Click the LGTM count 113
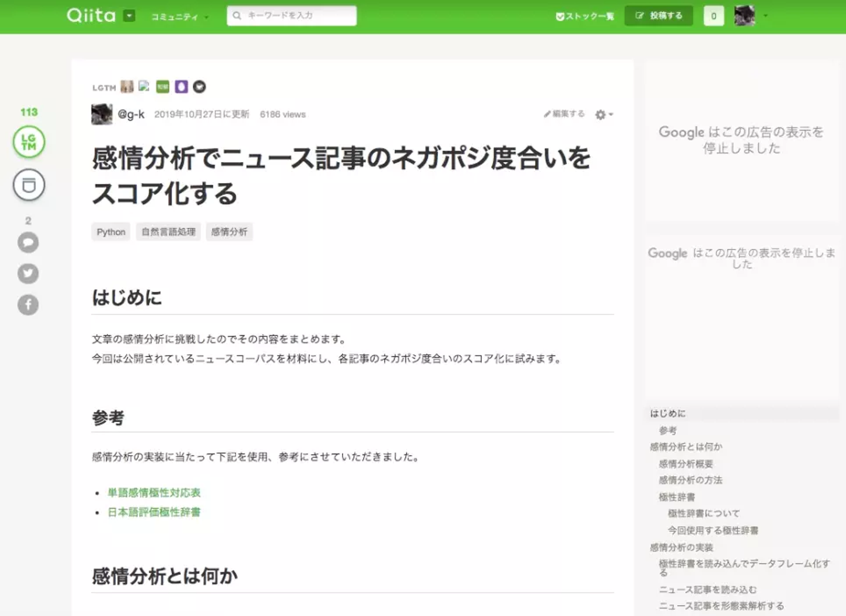The height and width of the screenshot is (616, 846). pyautogui.click(x=29, y=112)
